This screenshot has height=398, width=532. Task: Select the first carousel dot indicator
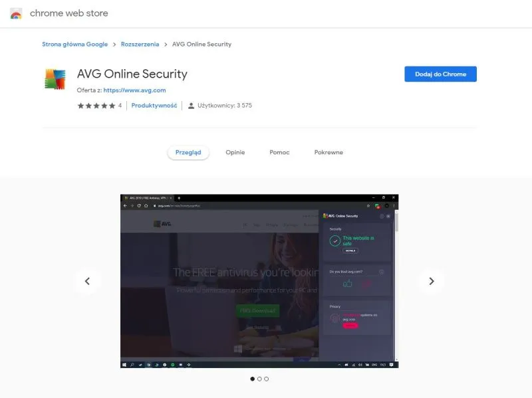[252, 379]
